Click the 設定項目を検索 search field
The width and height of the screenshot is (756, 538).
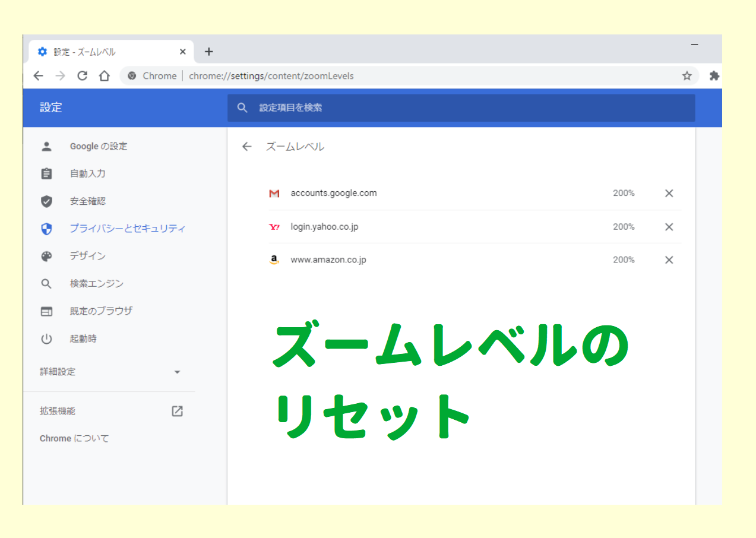461,108
